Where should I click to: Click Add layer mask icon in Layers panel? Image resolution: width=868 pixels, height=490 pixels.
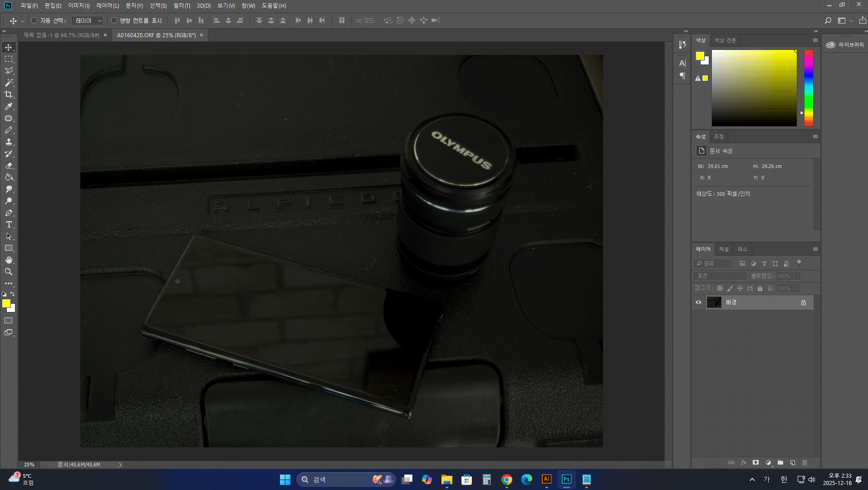(755, 463)
